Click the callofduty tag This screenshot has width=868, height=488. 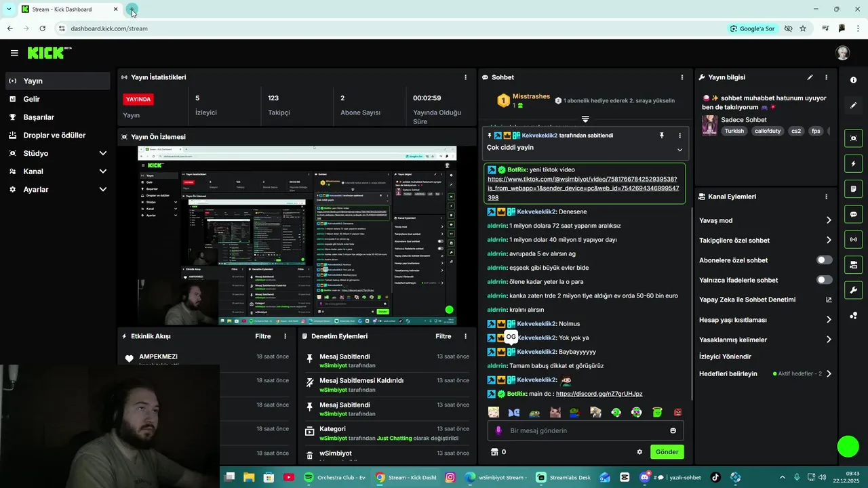pyautogui.click(x=768, y=131)
